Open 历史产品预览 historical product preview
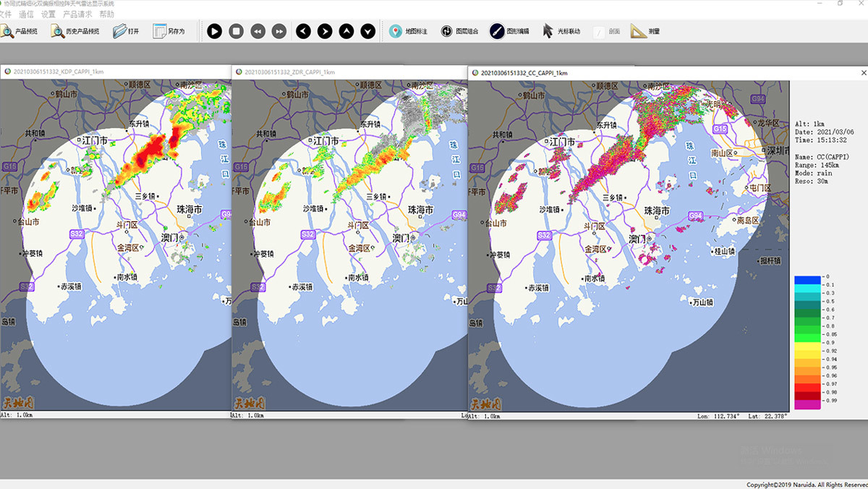The height and width of the screenshot is (489, 868). point(75,31)
